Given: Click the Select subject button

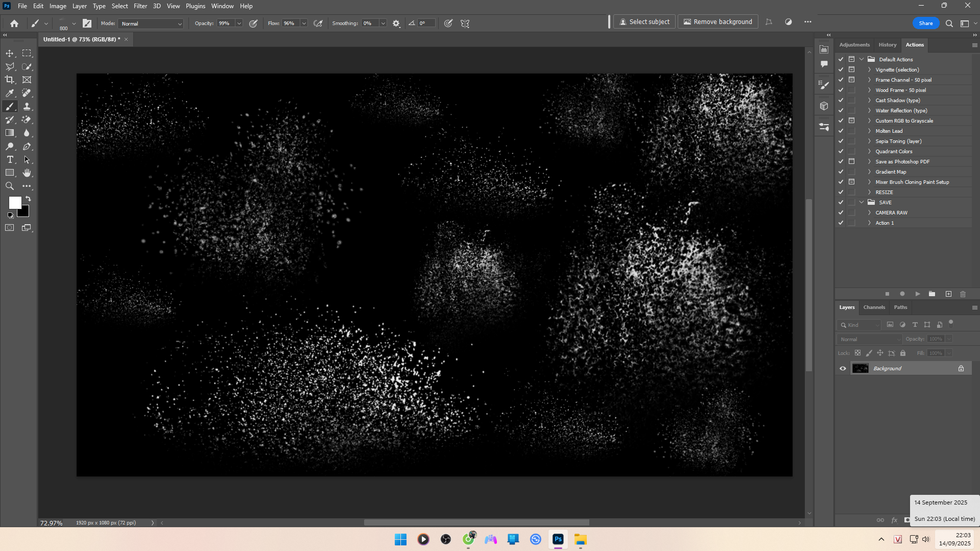Looking at the screenshot, I should tap(644, 22).
